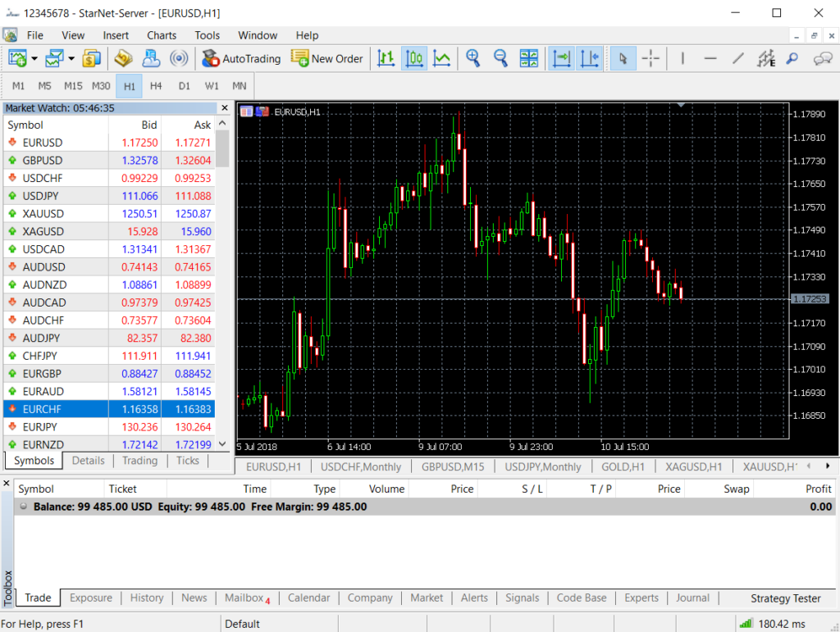Open the new chart dropdown arrow
The height and width of the screenshot is (632, 840).
[x=34, y=58]
